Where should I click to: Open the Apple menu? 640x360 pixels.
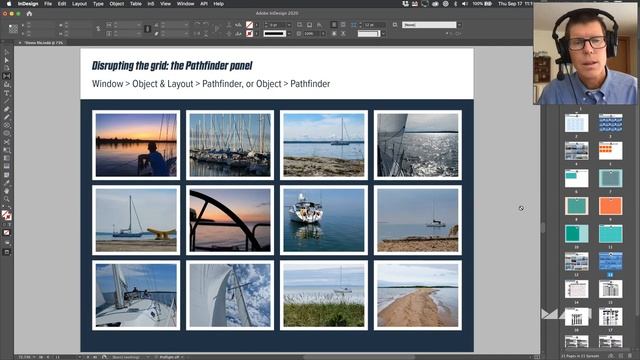click(9, 4)
